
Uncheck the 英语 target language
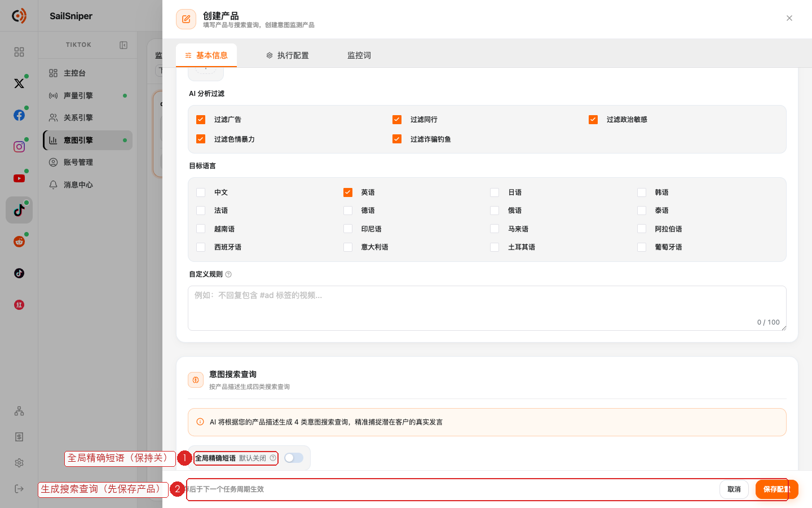348,192
